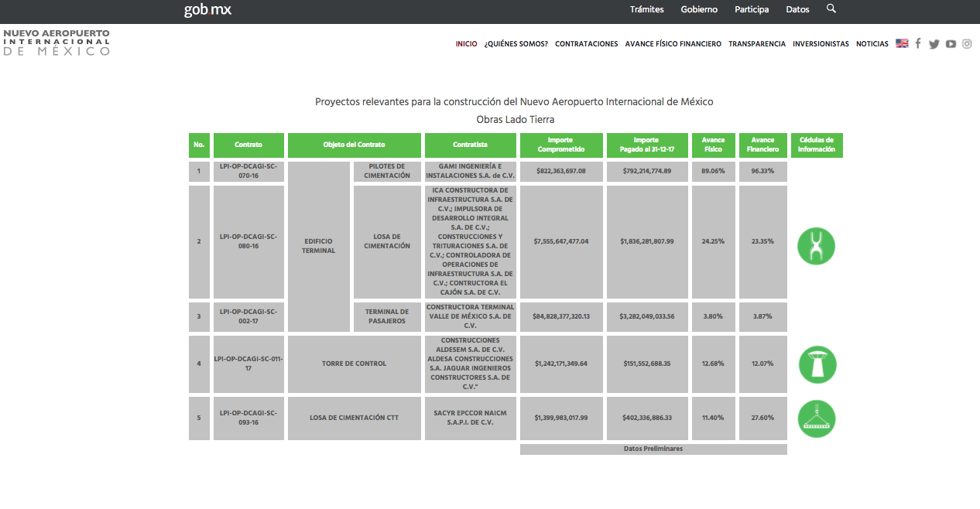Open the Instagram icon link
This screenshot has height=509, width=980.
(x=967, y=44)
